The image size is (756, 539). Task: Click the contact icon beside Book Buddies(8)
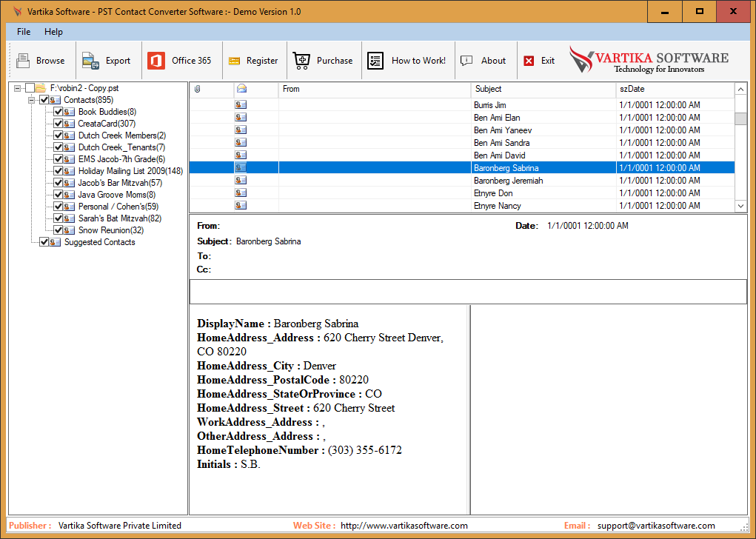69,112
